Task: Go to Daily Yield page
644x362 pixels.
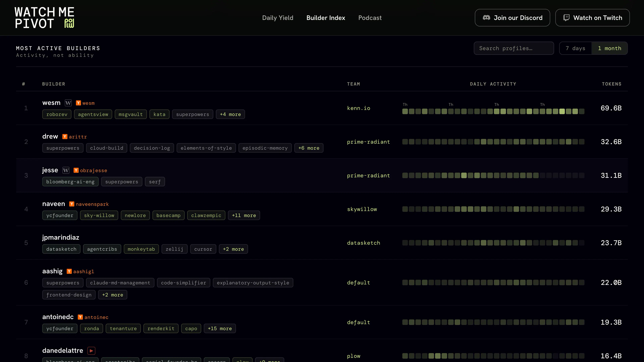Action: (x=278, y=18)
